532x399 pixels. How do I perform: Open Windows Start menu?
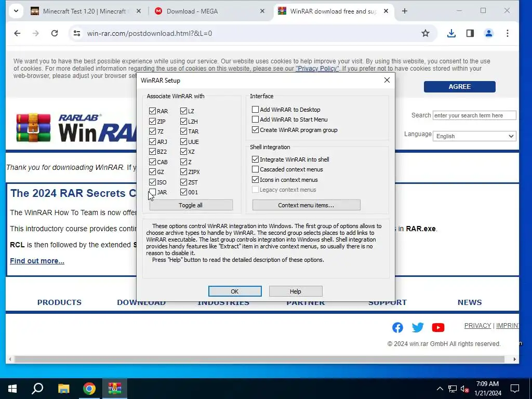pyautogui.click(x=12, y=389)
